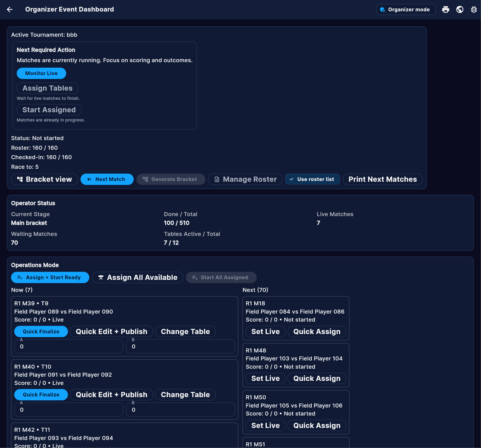Click Monitor Live under Next Required Action
The image size is (481, 448).
(41, 73)
